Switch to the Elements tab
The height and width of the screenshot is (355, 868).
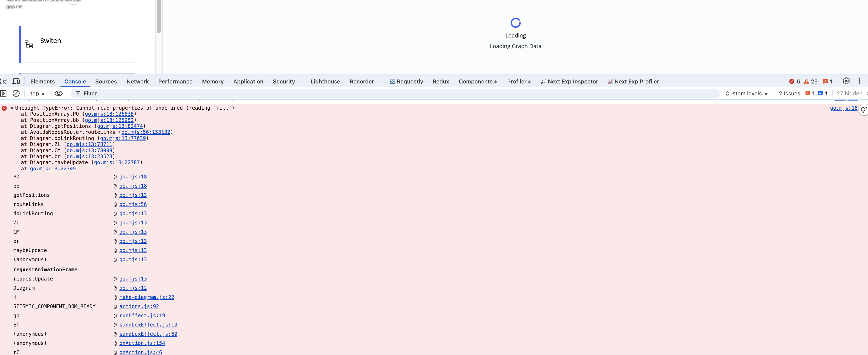(42, 82)
